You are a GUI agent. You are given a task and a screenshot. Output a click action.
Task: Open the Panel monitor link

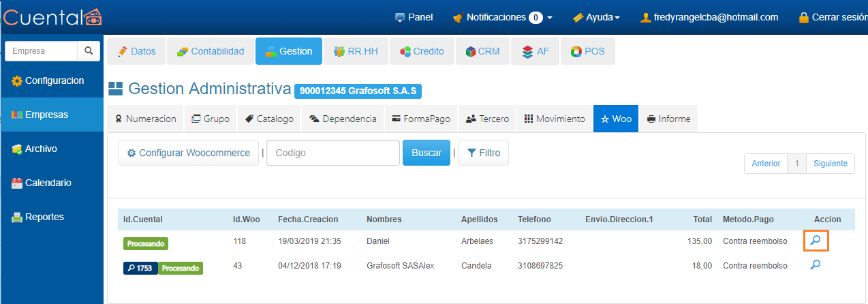tap(414, 17)
